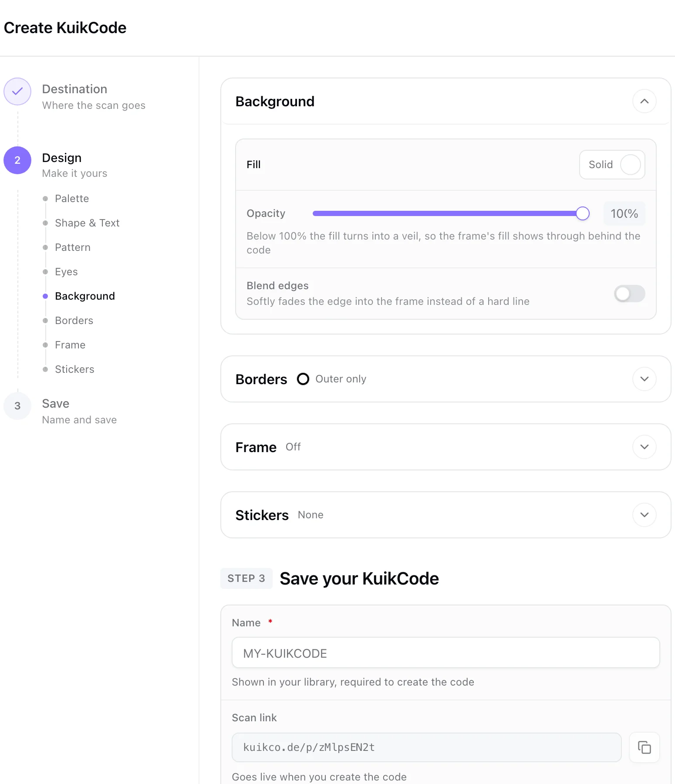Click the Opacity slider handle
Image resolution: width=675 pixels, height=784 pixels.
click(x=583, y=213)
